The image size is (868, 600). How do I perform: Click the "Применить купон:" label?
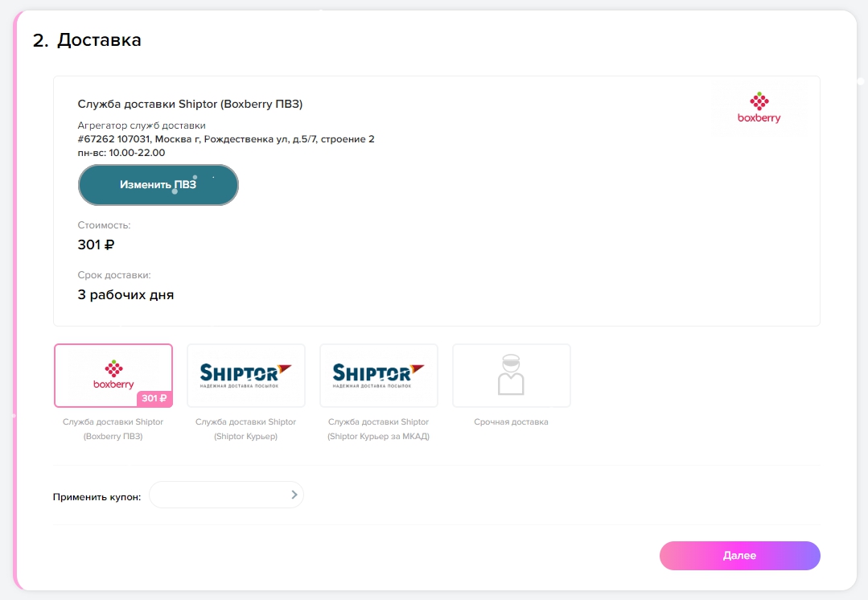coord(97,497)
